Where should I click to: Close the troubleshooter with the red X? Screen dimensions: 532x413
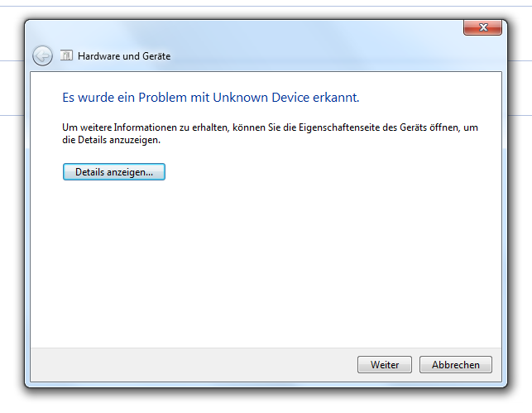pyautogui.click(x=482, y=28)
